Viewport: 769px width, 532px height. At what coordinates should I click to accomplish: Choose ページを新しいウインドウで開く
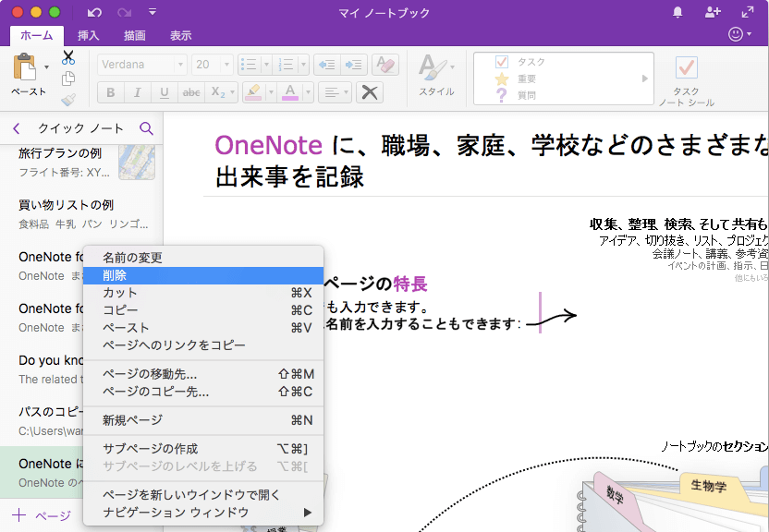203,495
